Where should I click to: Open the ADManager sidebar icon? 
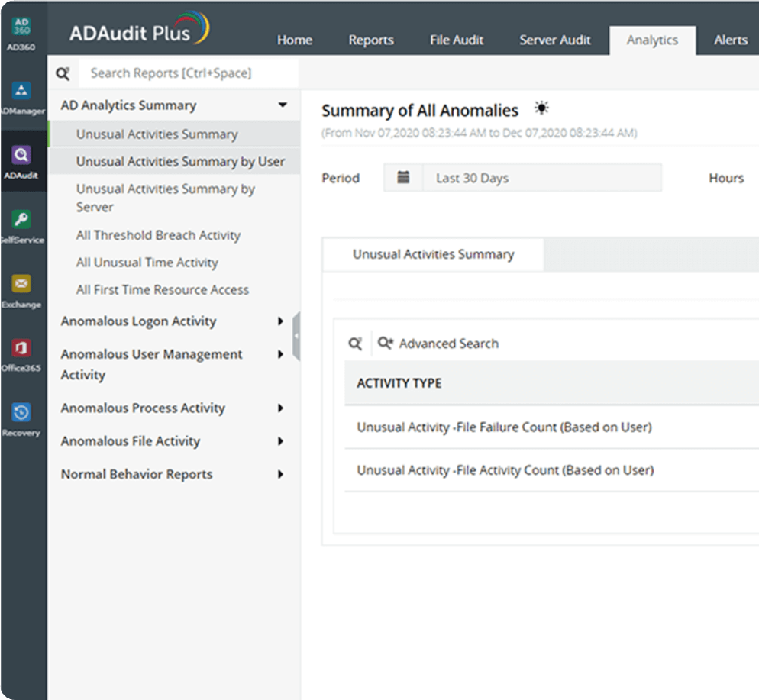pos(22,92)
